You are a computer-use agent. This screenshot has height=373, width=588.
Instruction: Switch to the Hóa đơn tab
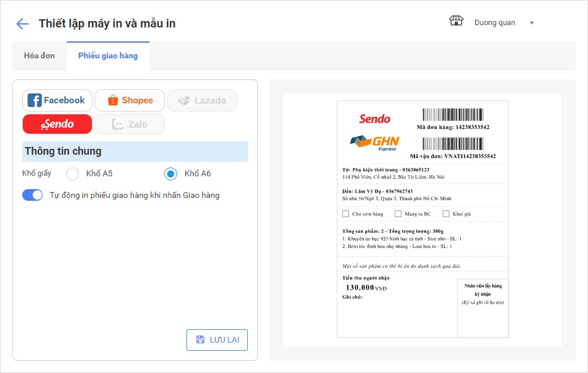click(x=39, y=56)
